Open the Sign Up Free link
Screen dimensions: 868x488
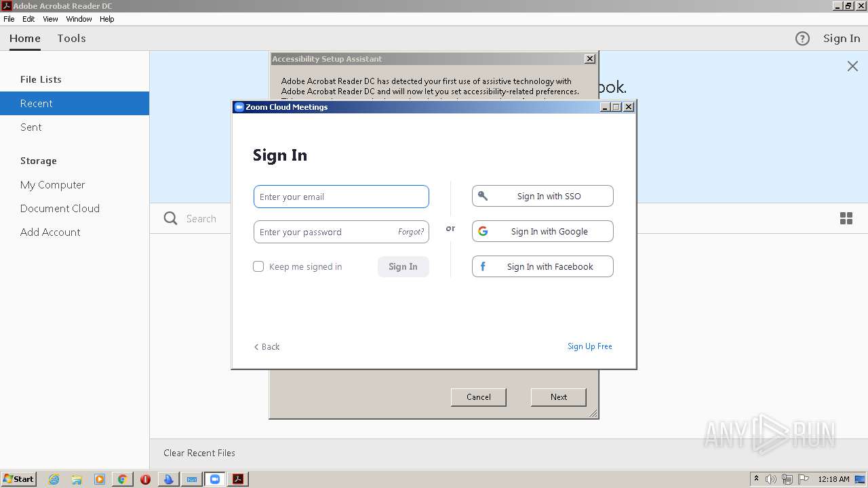pos(590,346)
